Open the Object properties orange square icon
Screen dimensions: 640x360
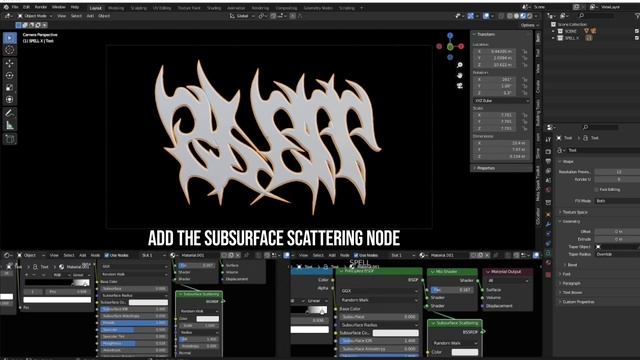[x=548, y=214]
